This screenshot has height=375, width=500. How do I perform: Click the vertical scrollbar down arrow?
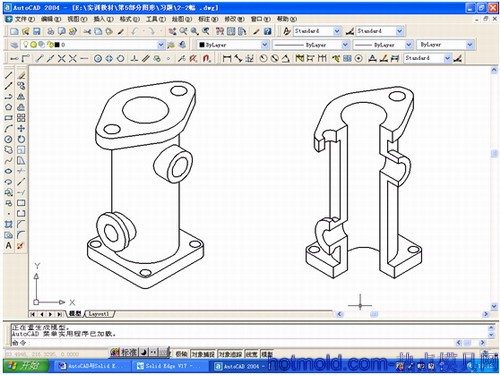(x=494, y=306)
